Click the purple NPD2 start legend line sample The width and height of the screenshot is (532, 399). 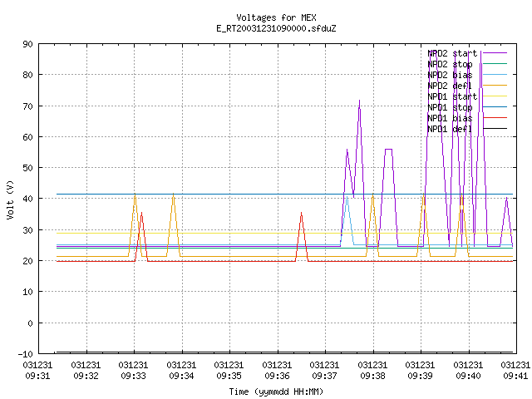click(x=495, y=53)
